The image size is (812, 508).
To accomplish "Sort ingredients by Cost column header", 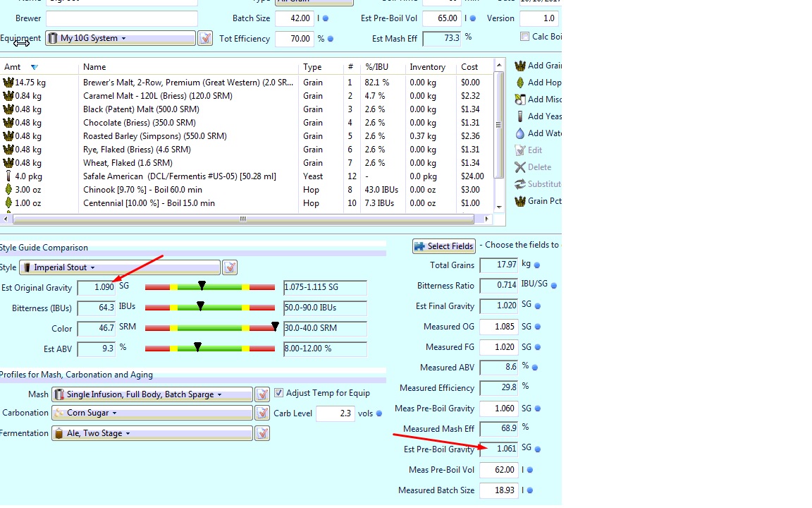I will coord(469,67).
